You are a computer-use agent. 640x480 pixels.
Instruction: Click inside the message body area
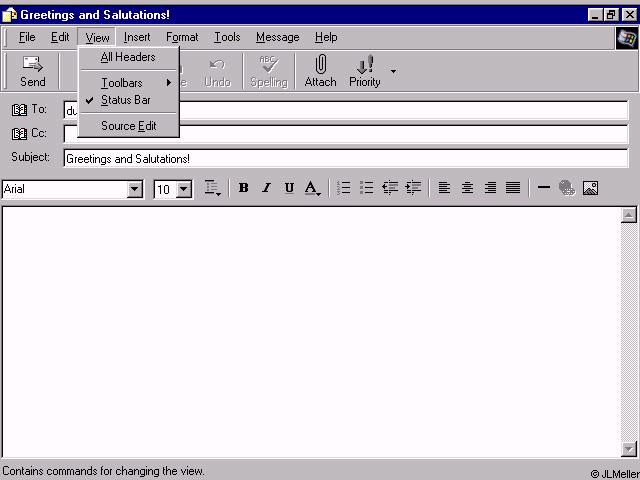(x=311, y=332)
